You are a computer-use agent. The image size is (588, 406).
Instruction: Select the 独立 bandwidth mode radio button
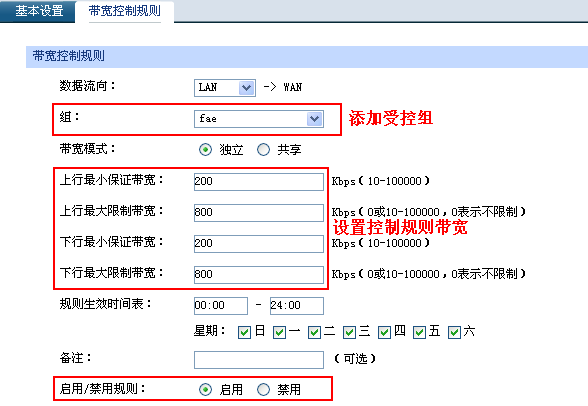pyautogui.click(x=205, y=150)
